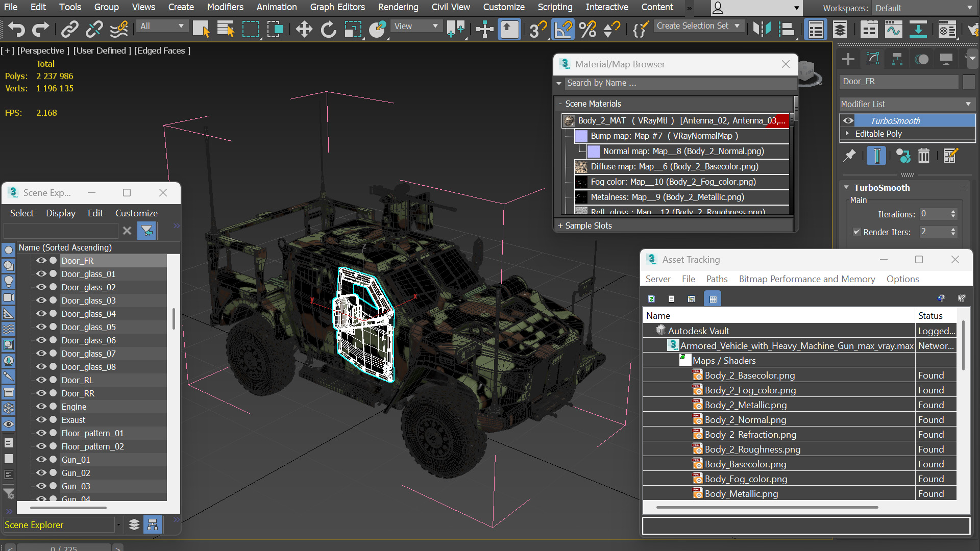Collapse the Scene Materials group
This screenshot has height=551, width=980.
coord(560,104)
